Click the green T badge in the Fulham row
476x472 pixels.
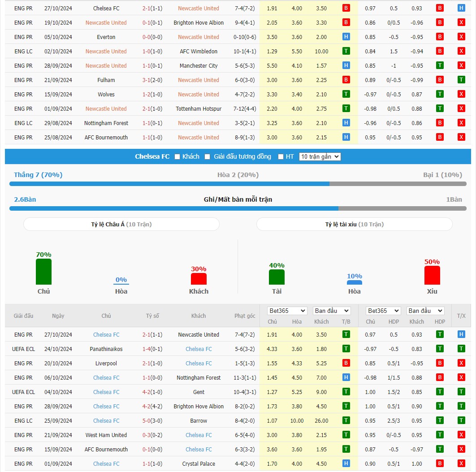click(461, 80)
